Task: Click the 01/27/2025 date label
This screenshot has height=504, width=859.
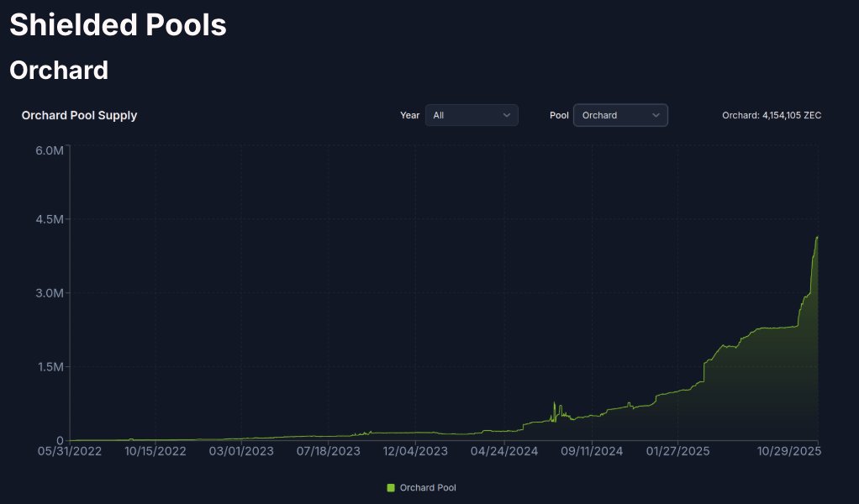Action: coord(677,451)
